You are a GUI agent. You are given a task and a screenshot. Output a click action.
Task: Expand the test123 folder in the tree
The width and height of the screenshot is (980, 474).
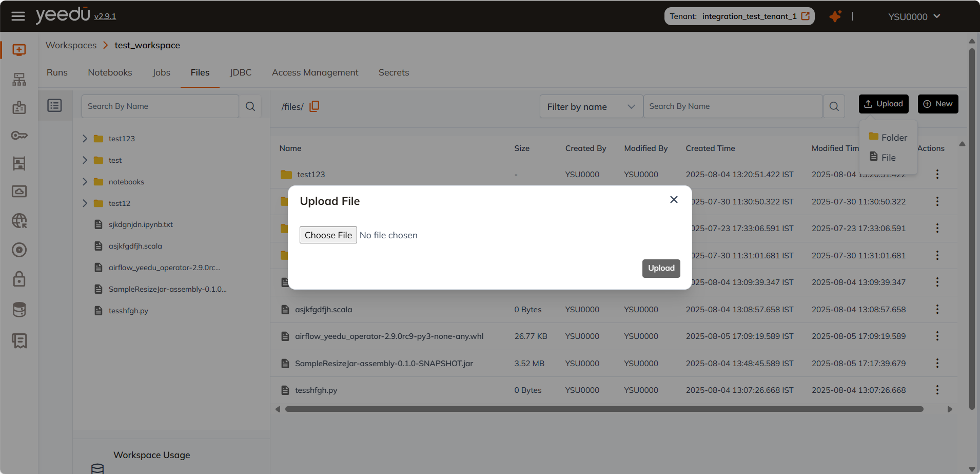pyautogui.click(x=85, y=138)
